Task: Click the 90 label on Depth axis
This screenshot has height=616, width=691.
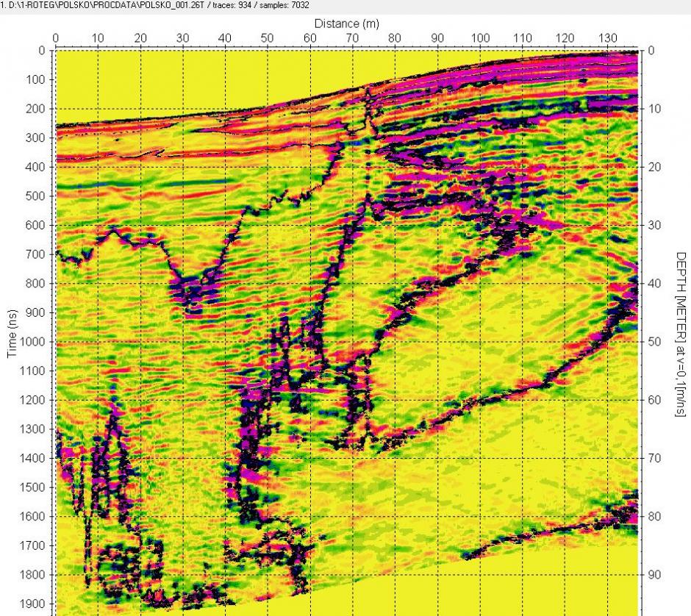Action: (654, 575)
